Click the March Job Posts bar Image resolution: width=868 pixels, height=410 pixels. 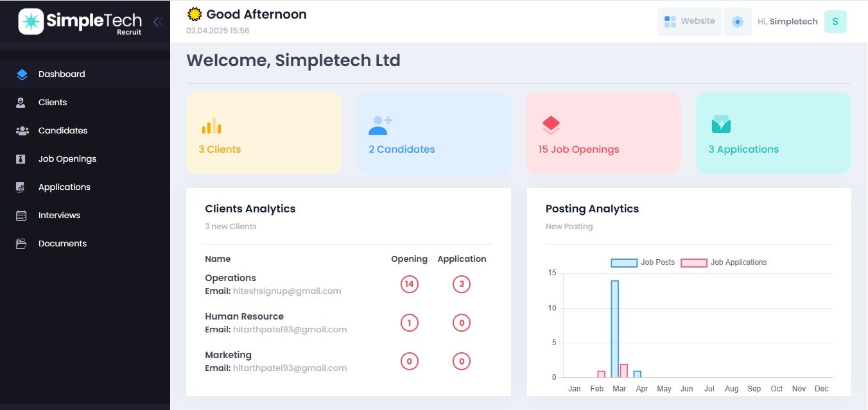(x=614, y=329)
